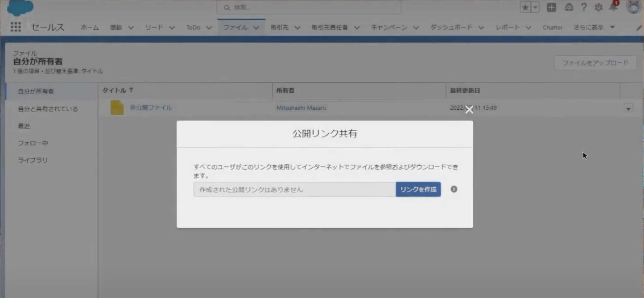Click inside the global search box

pos(309,7)
